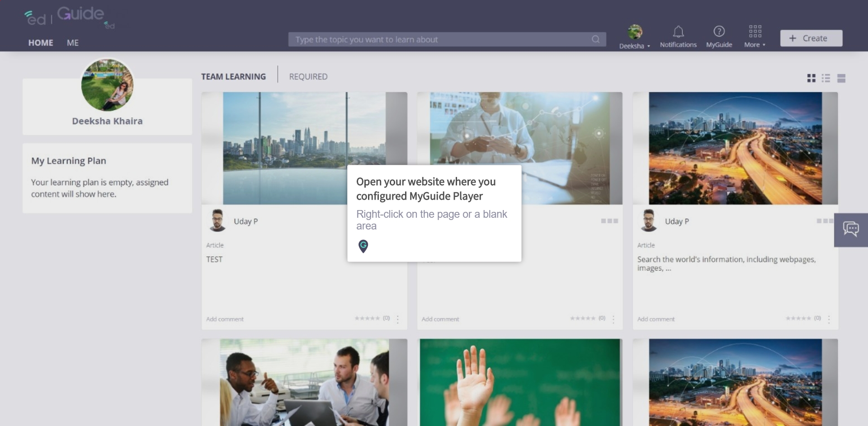Image resolution: width=868 pixels, height=426 pixels.
Task: Open the night highway thumbnail in top row
Action: (x=735, y=148)
